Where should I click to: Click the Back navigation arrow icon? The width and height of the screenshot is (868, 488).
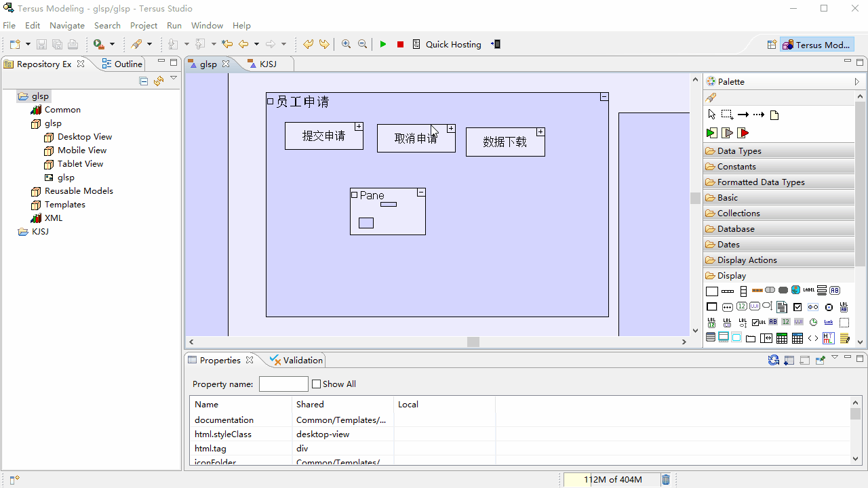point(244,44)
